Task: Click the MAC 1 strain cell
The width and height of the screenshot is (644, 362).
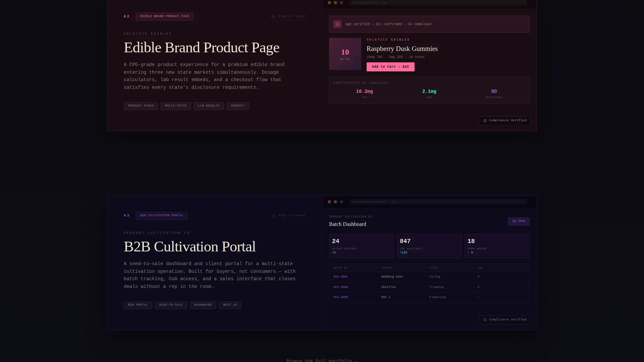Action: coord(386,297)
